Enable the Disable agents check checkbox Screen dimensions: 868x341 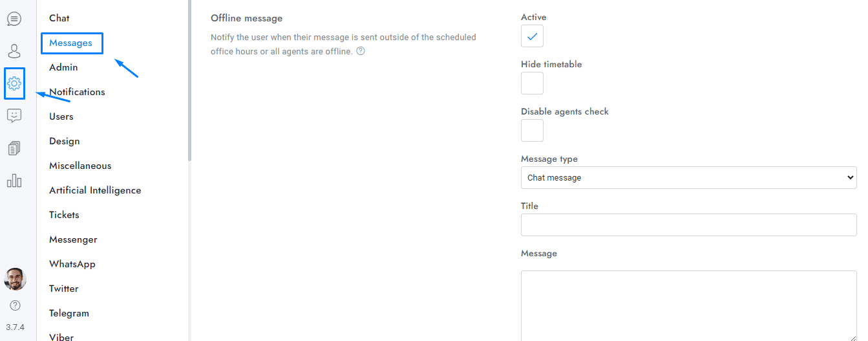click(x=532, y=131)
